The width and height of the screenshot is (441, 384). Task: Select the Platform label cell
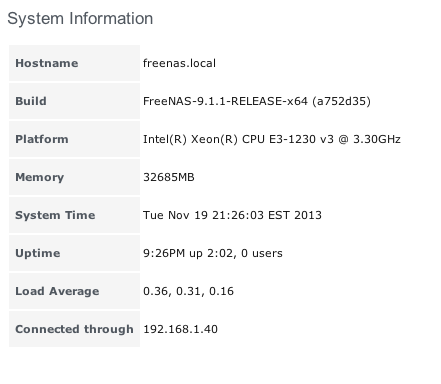coord(74,139)
